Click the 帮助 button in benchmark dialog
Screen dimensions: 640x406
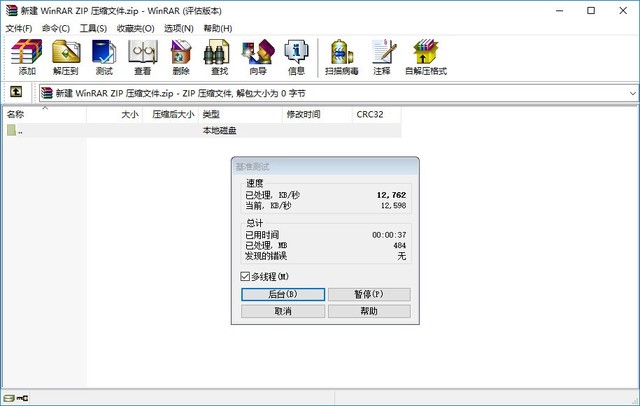[369, 311]
